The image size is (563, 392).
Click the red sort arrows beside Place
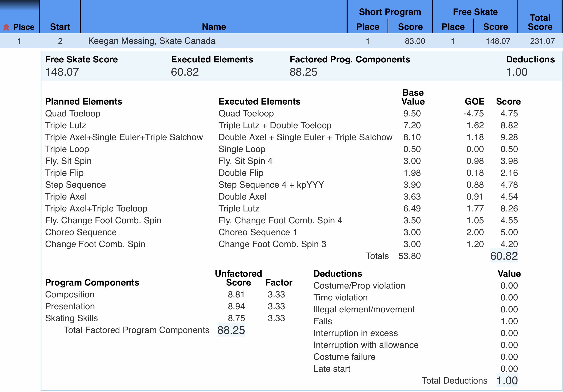6,27
